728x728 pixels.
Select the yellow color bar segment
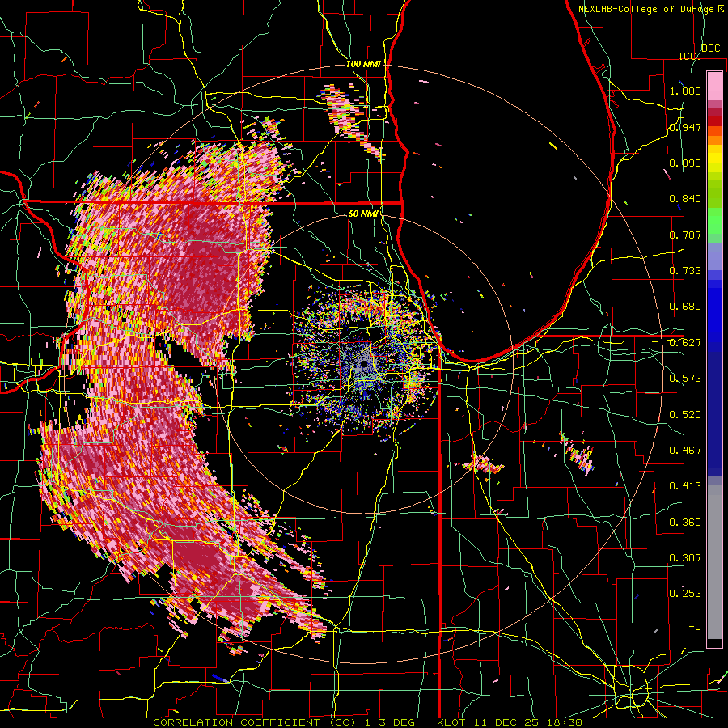click(714, 159)
